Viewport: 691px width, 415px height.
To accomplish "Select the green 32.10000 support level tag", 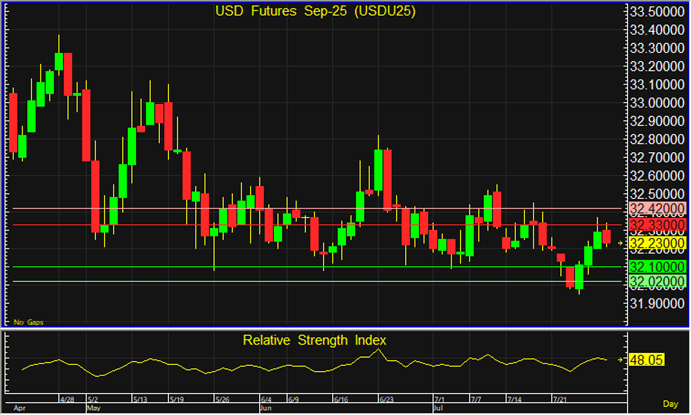I will 656,267.
